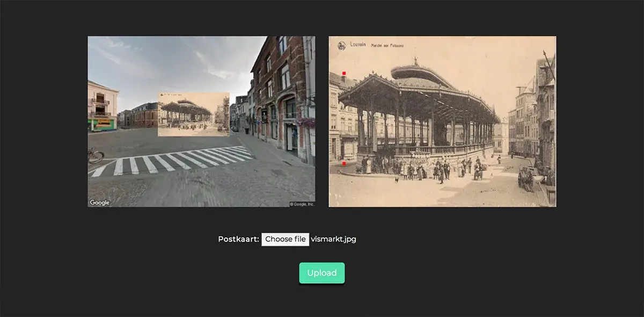644x317 pixels.
Task: Click the vismarkt.jpg file name text
Action: tap(333, 239)
